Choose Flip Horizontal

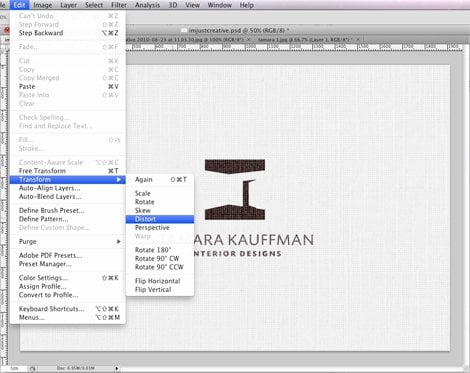160,281
